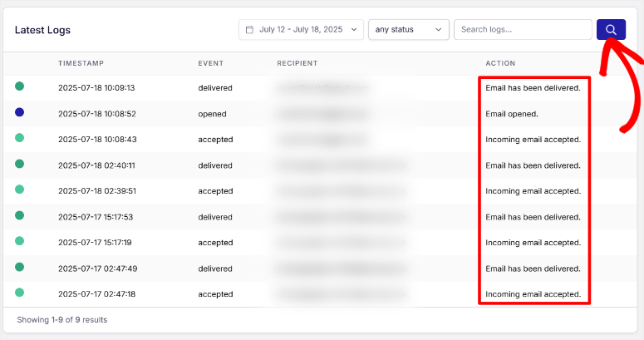Open the any status filter dropdown
644x340 pixels.
pyautogui.click(x=409, y=30)
